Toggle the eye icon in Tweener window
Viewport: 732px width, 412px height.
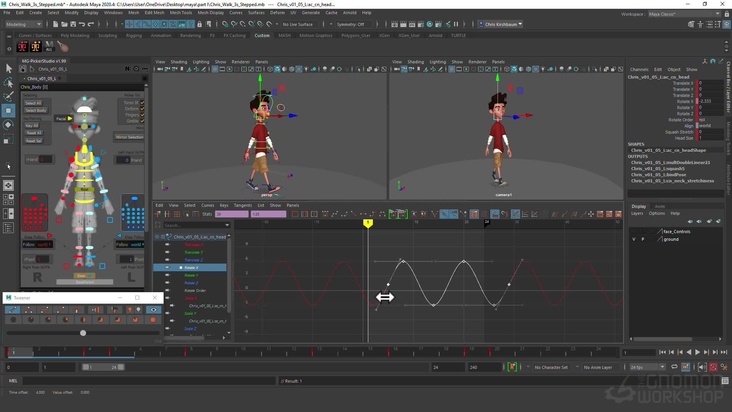click(153, 310)
